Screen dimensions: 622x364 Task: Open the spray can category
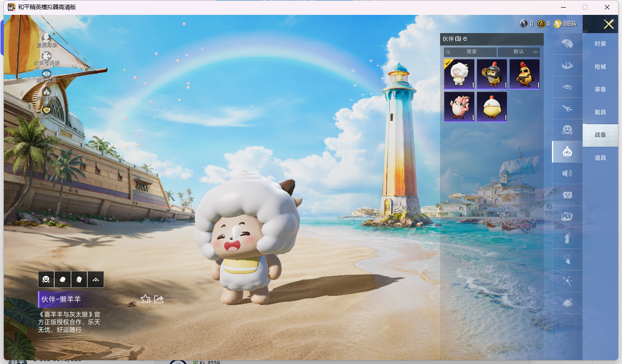(x=567, y=238)
